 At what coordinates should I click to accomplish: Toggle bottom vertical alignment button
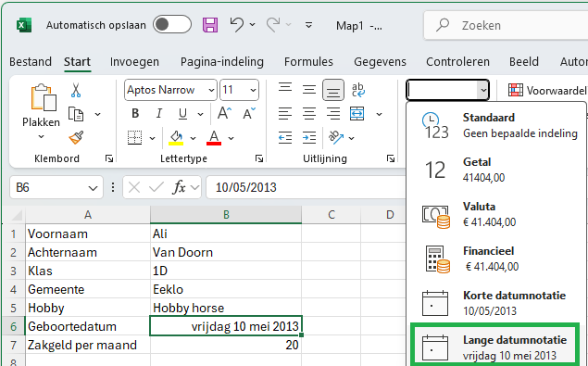pos(333,90)
